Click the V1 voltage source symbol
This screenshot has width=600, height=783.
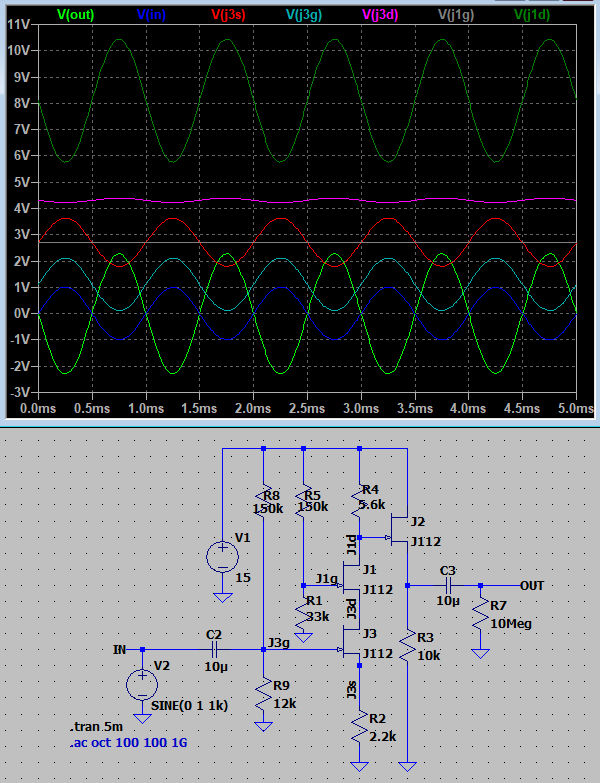coord(221,556)
